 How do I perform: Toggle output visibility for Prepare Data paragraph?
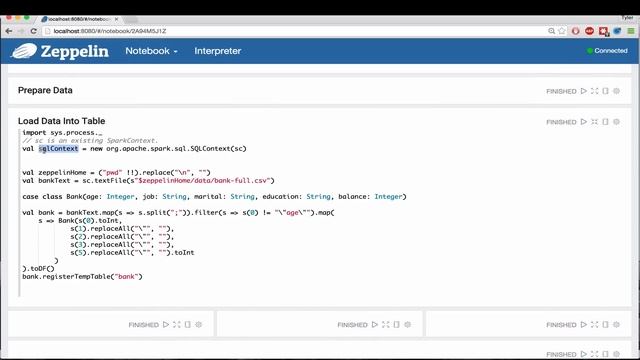606,91
